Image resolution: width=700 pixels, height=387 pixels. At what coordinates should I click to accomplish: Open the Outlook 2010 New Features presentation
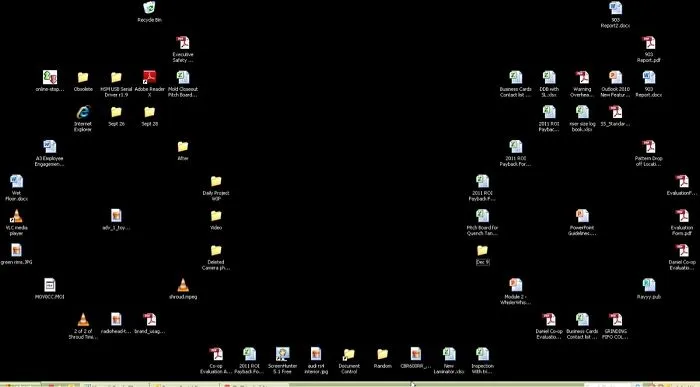pos(616,77)
